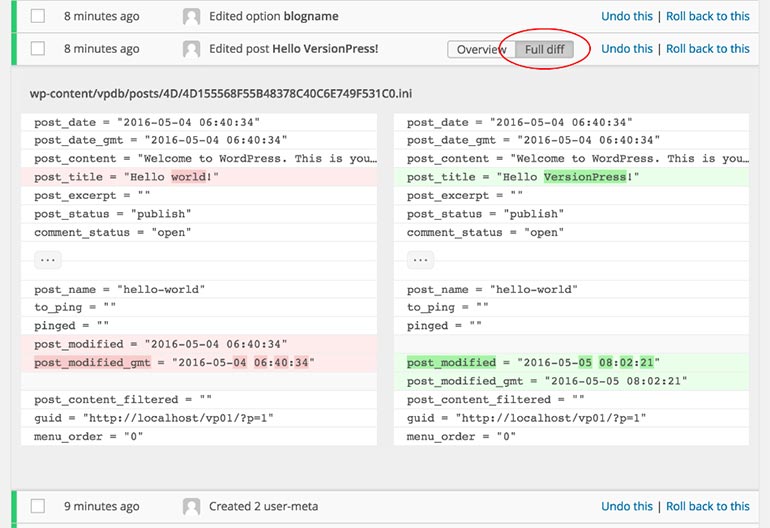Click the added post_modified 08:02:21 line
Screen dimensions: 770x528
click(x=572, y=362)
